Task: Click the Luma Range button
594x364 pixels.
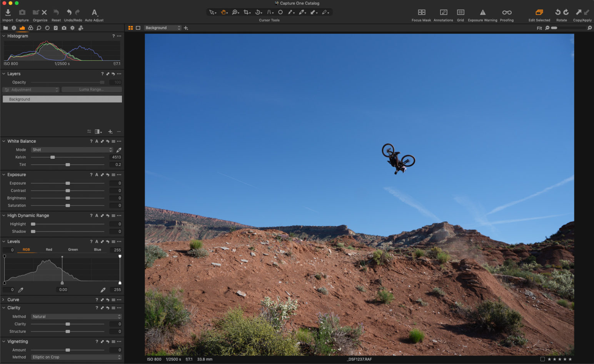Action: [92, 89]
